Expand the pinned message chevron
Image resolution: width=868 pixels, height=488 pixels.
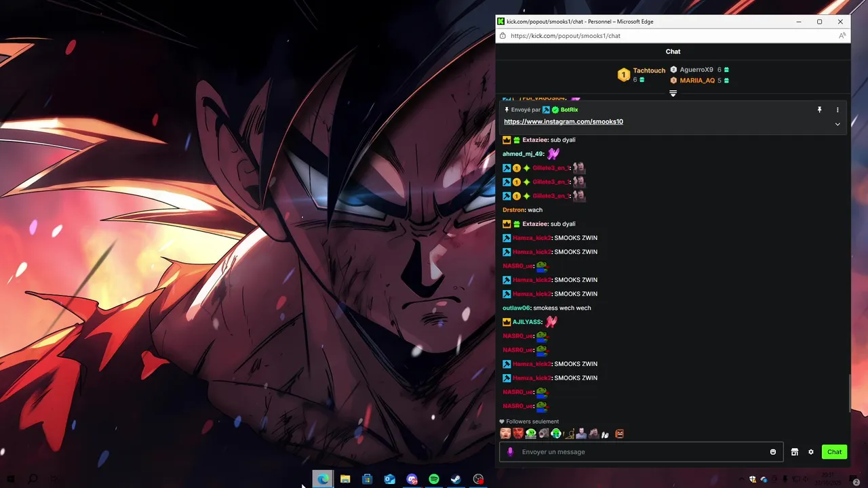click(837, 124)
